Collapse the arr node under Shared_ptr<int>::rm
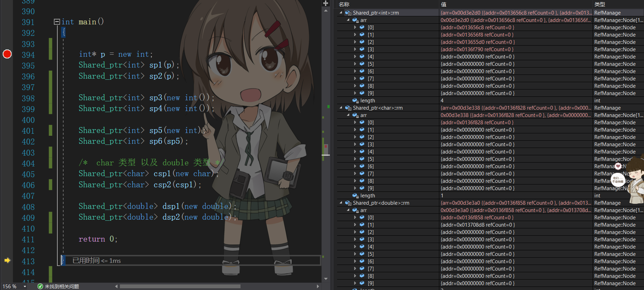The image size is (644, 290). pyautogui.click(x=348, y=20)
